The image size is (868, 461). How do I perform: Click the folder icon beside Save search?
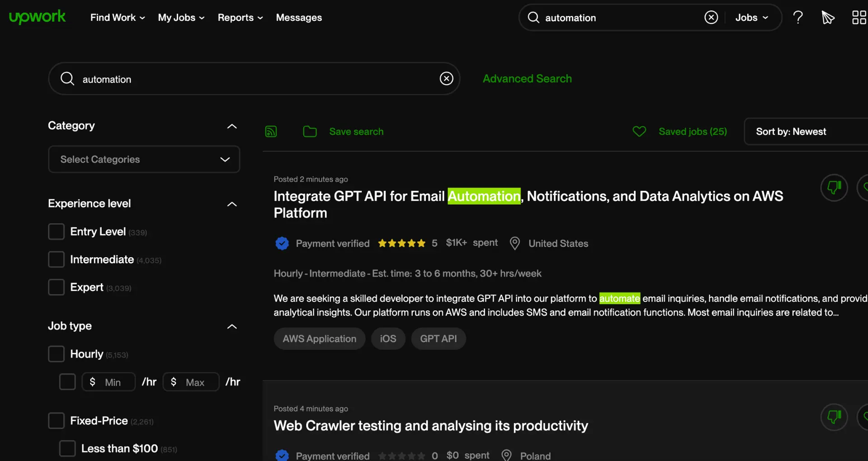(x=310, y=132)
